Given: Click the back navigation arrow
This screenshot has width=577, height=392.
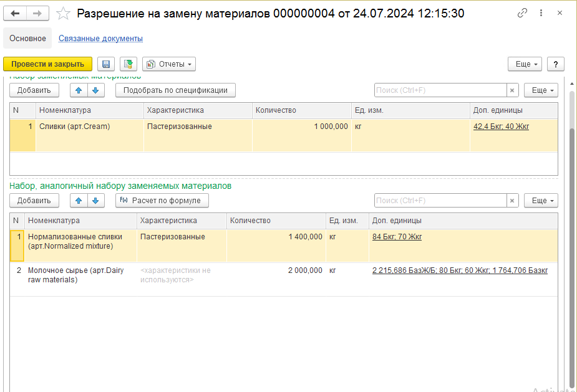Looking at the screenshot, I should click(16, 13).
